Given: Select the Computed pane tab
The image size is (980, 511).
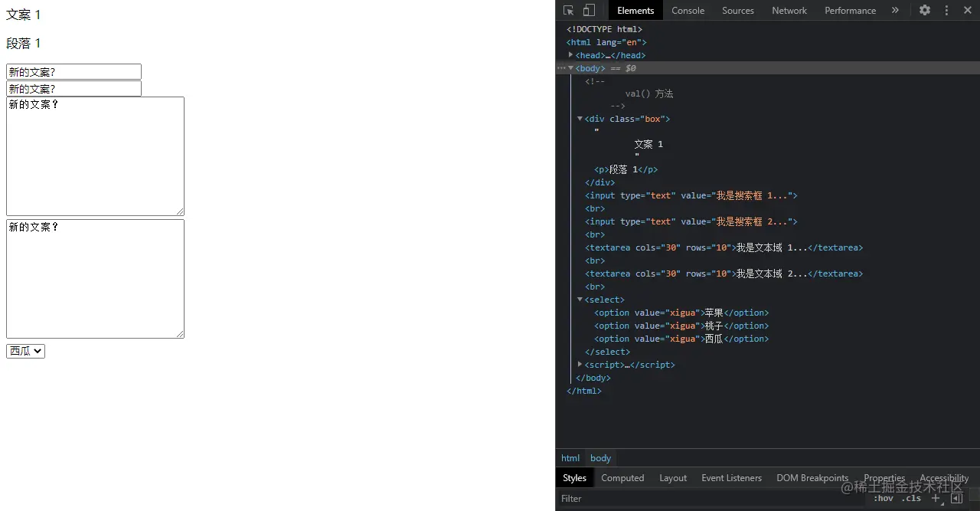Looking at the screenshot, I should coord(622,477).
